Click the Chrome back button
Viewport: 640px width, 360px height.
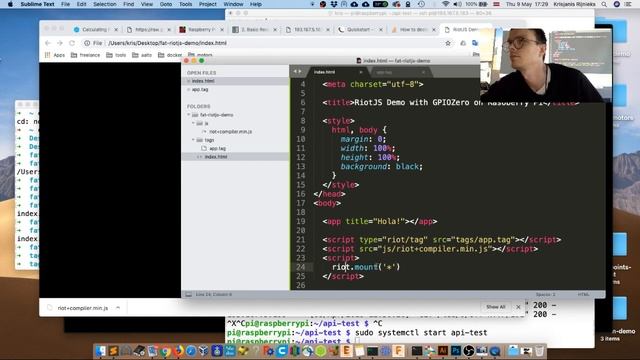click(48, 43)
